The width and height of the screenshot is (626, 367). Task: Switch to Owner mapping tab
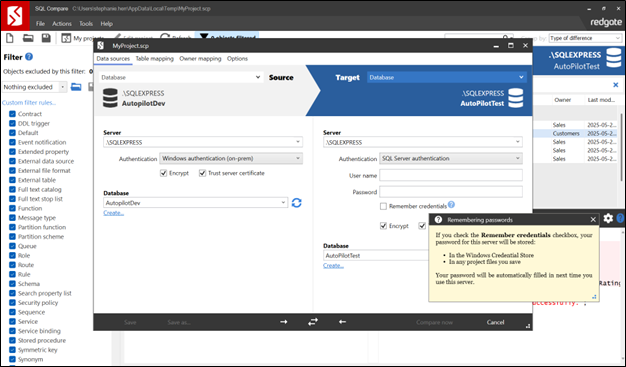coord(200,58)
